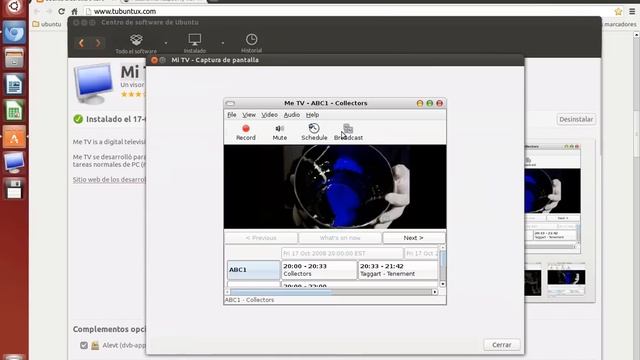Click vertical scrollbar of the program guide
The width and height of the screenshot is (640, 360).
tap(442, 265)
